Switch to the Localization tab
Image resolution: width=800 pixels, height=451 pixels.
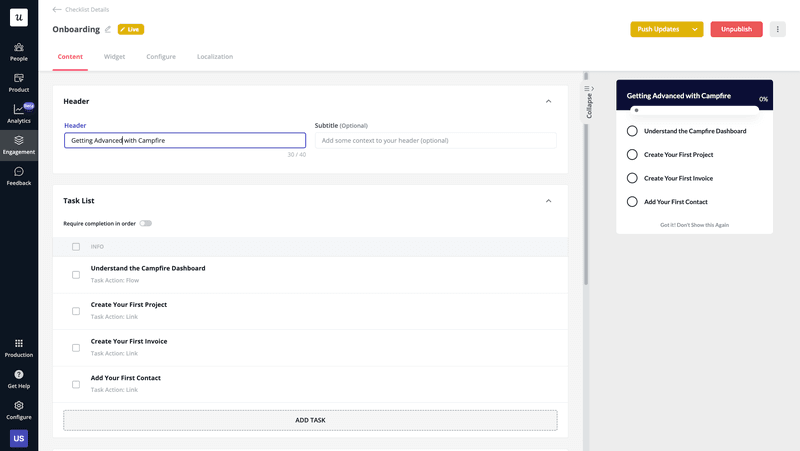point(215,57)
